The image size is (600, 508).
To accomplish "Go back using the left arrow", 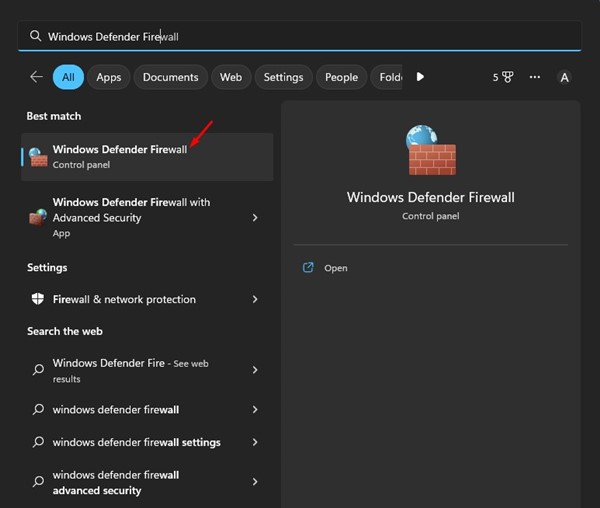I will 36,77.
